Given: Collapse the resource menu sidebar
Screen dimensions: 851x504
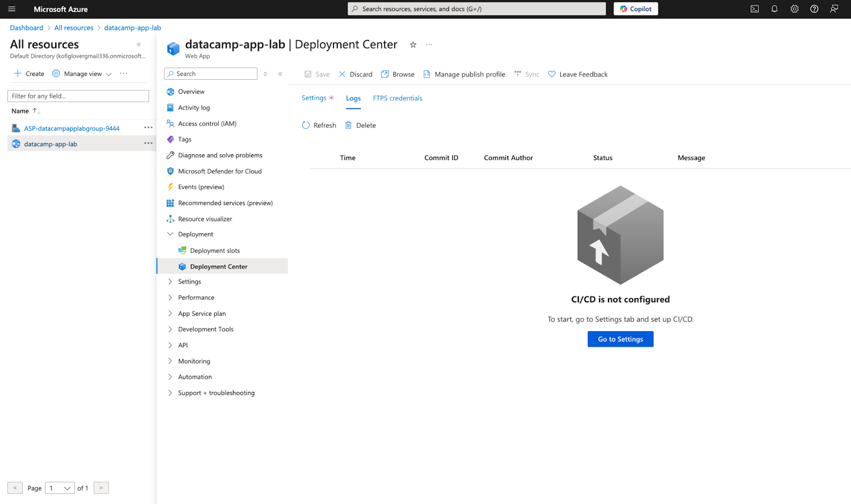Looking at the screenshot, I should (x=280, y=74).
